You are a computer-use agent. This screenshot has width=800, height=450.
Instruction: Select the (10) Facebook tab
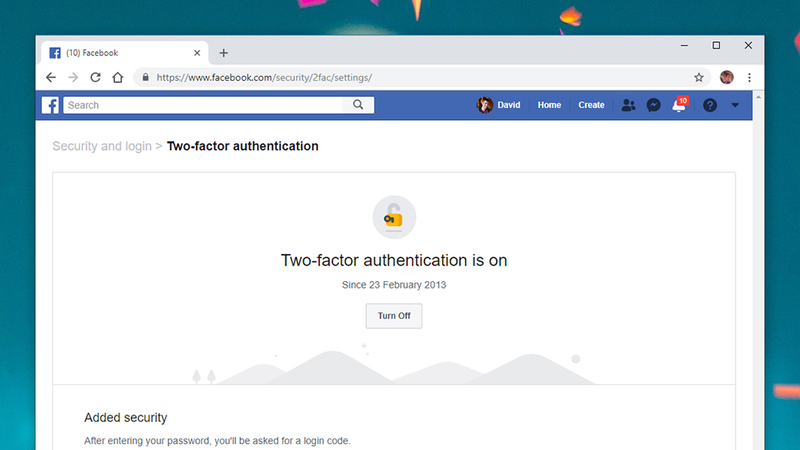pyautogui.click(x=124, y=53)
